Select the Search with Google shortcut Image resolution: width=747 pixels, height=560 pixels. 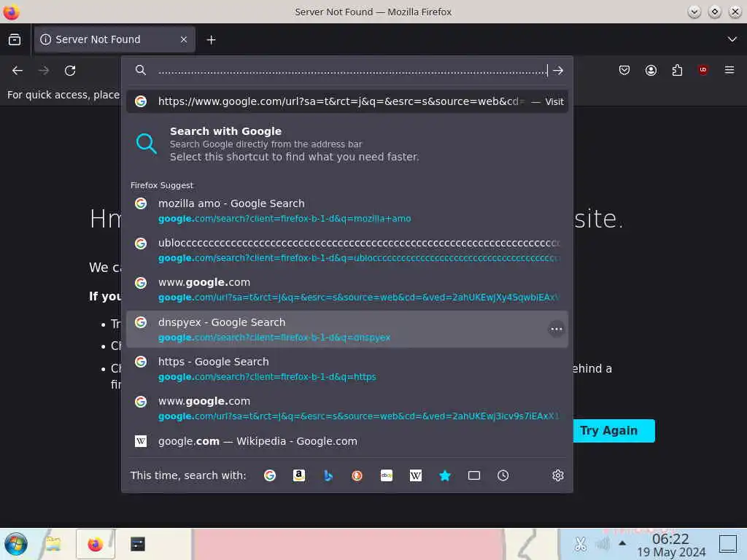click(x=347, y=144)
